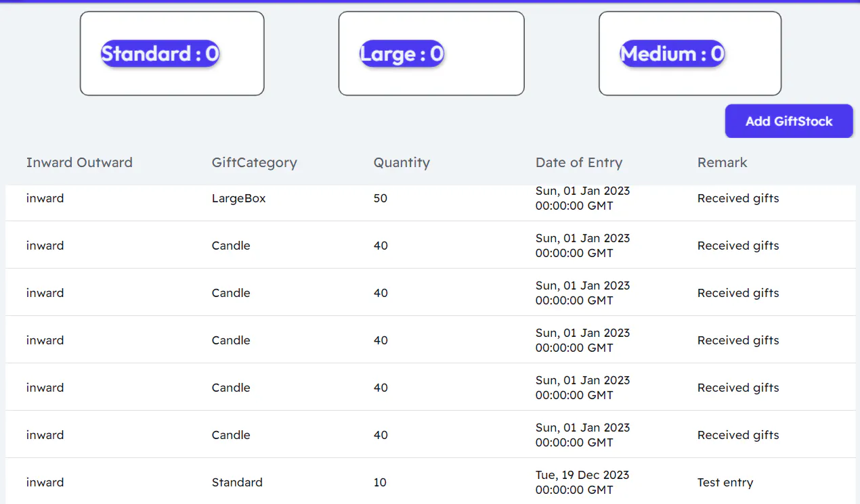Select the Standard gift category row cell

(237, 482)
